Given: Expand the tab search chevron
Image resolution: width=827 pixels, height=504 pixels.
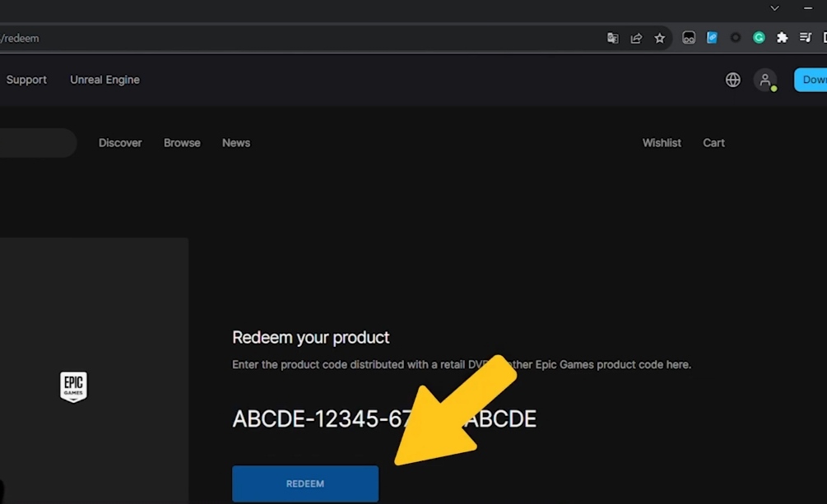Looking at the screenshot, I should pyautogui.click(x=774, y=8).
